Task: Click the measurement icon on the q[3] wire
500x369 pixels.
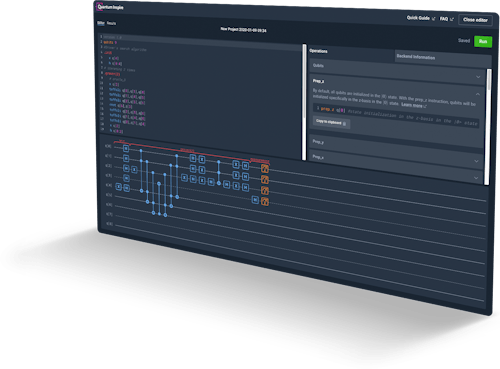Action: pyautogui.click(x=265, y=201)
